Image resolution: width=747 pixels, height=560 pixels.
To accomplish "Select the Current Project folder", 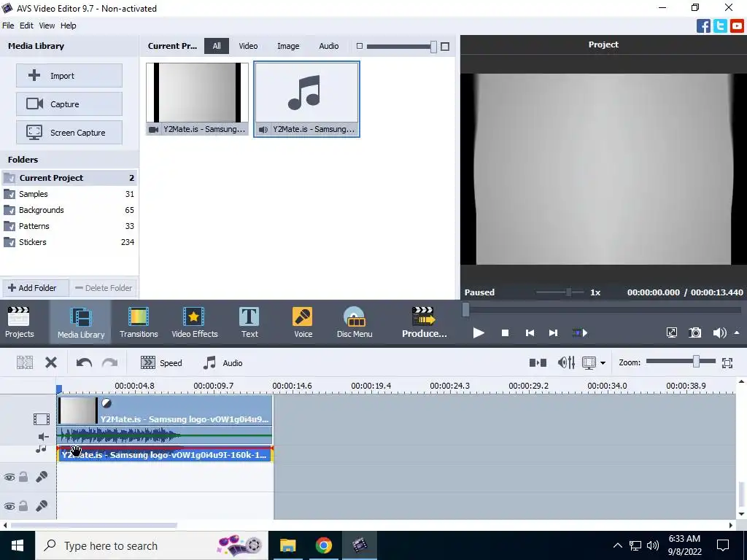I will pyautogui.click(x=69, y=178).
